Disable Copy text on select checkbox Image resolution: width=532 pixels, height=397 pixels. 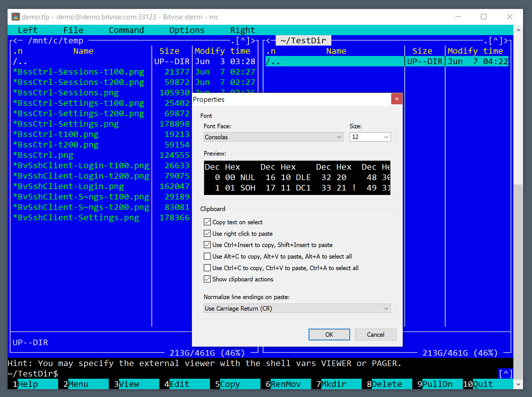click(x=207, y=222)
